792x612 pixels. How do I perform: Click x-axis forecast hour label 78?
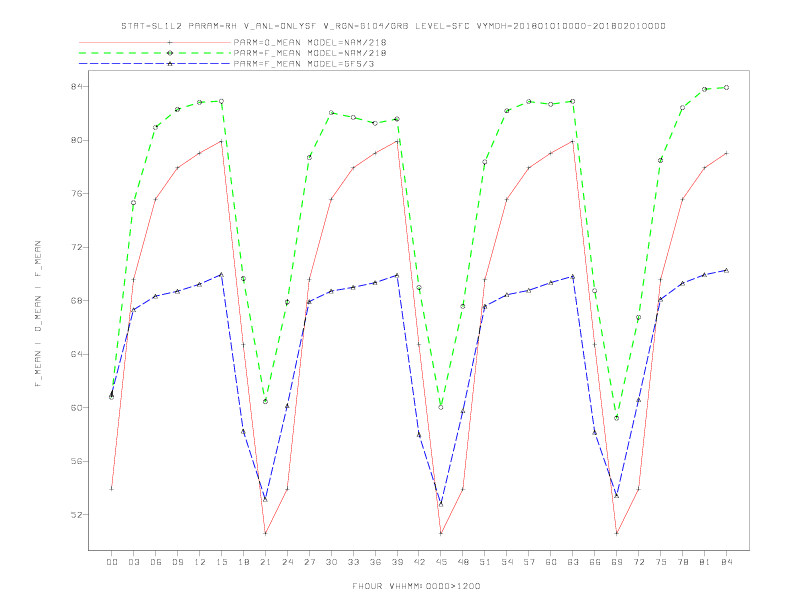[683, 562]
